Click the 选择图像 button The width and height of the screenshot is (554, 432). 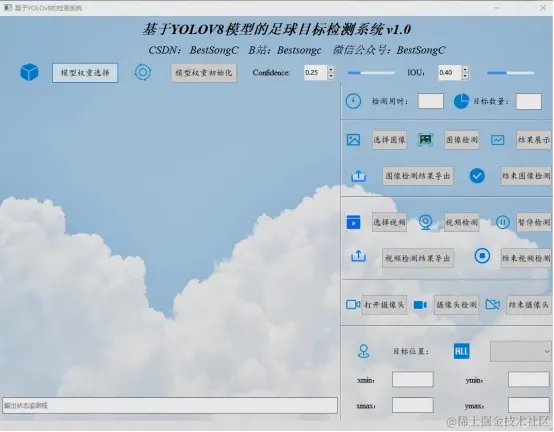[x=389, y=140]
